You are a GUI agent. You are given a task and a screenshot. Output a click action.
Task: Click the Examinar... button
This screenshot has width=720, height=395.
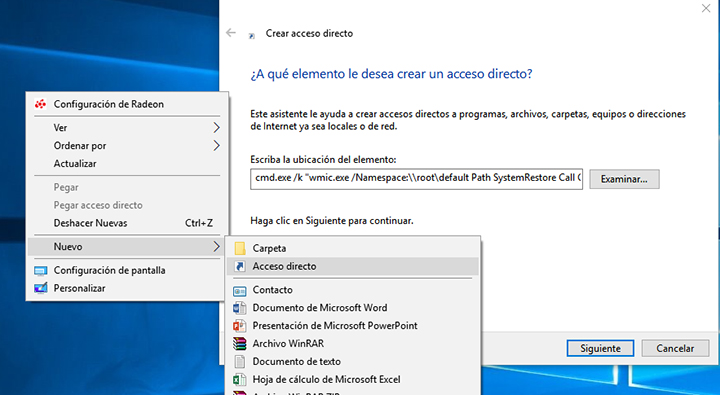click(x=624, y=179)
